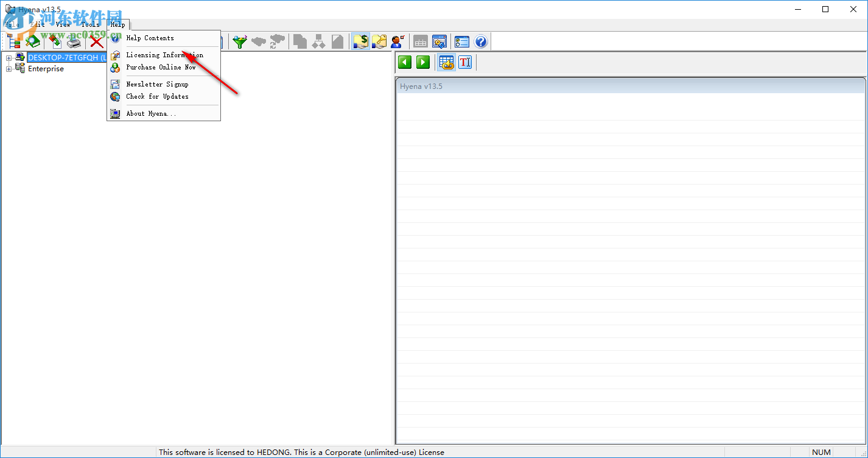Click the document export arrow toolbar icon
Screen dimensions: 868x458
(x=55, y=41)
